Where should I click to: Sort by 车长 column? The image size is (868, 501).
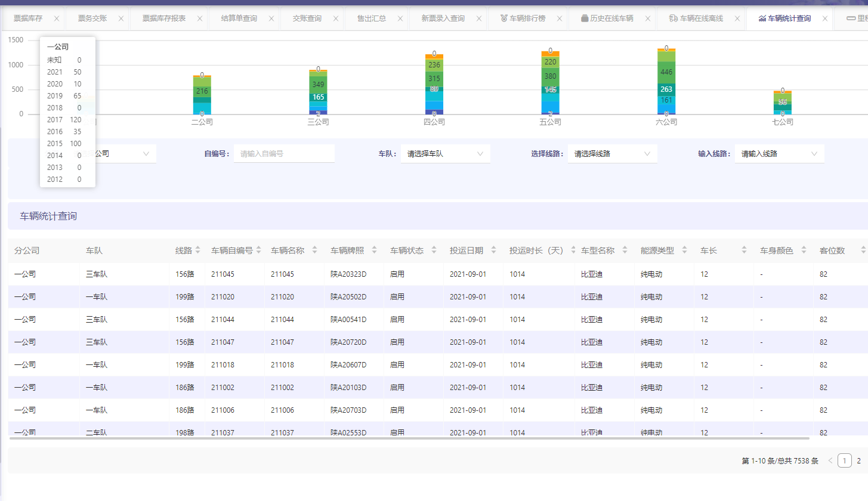(744, 250)
